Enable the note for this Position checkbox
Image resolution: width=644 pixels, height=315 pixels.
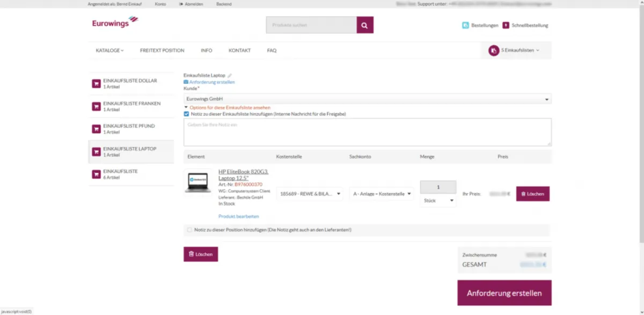189,230
